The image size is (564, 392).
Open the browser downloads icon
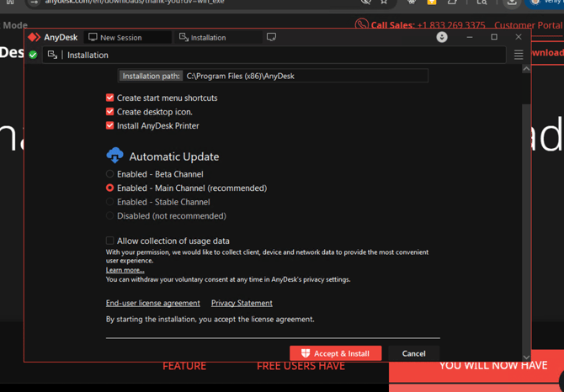point(512,2)
